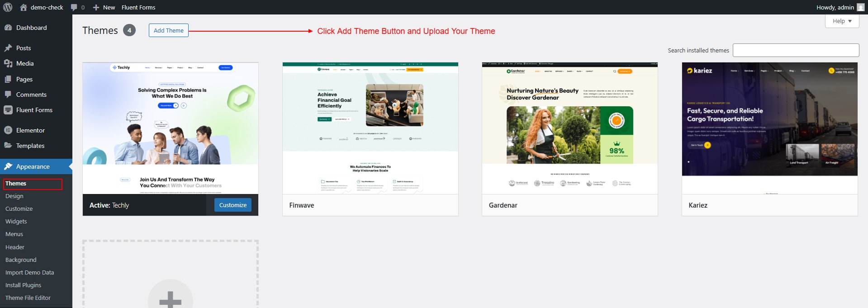Click the WordPress logo icon

[8, 7]
